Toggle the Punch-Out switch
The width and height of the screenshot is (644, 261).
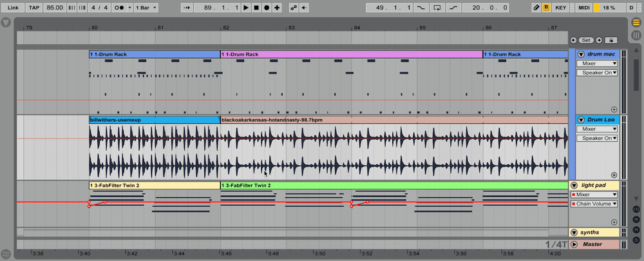click(x=453, y=8)
